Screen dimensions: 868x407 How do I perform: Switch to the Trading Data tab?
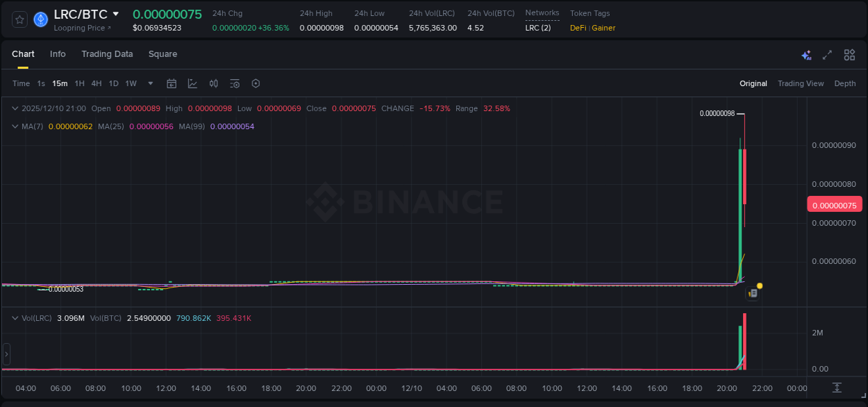pos(107,54)
